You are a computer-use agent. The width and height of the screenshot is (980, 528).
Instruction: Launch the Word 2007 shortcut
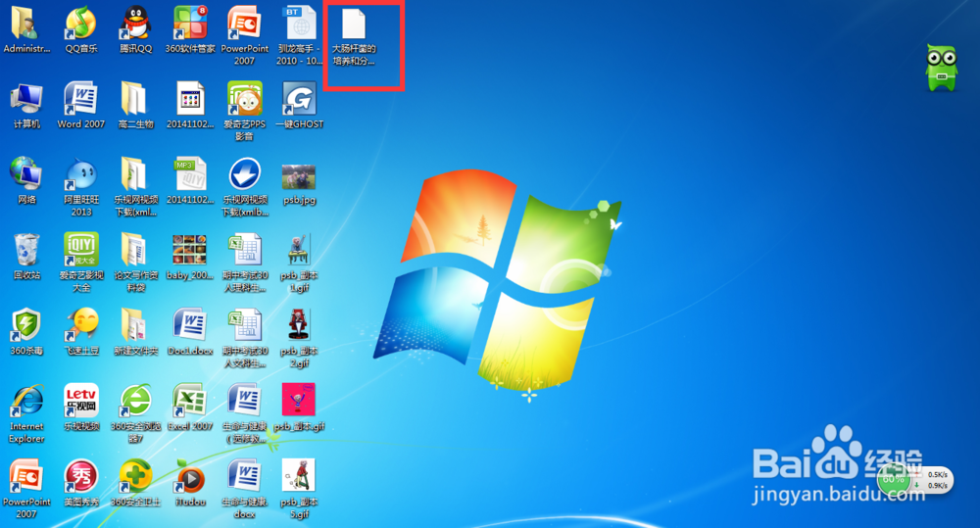[80, 99]
